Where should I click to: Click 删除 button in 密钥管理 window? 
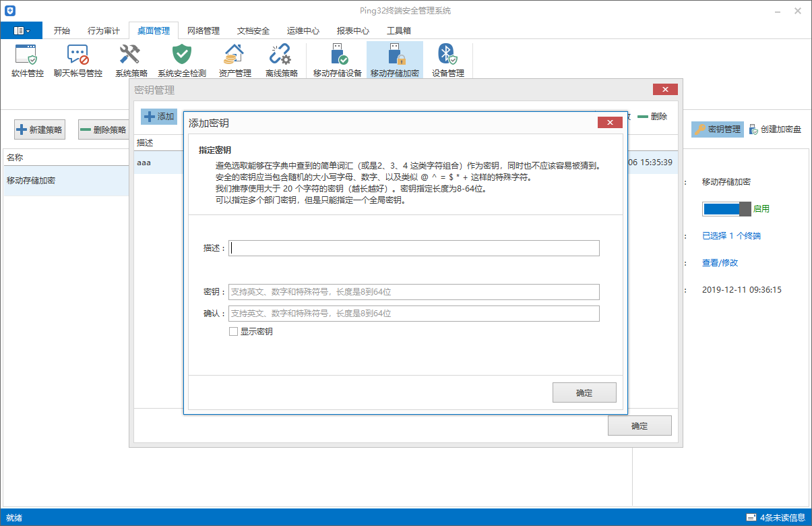point(652,117)
